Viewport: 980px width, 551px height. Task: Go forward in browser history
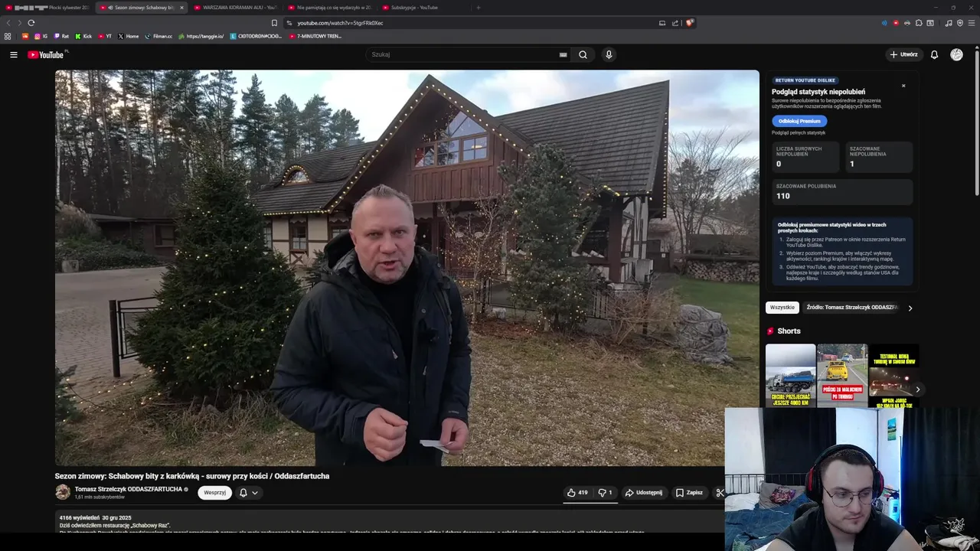[19, 23]
